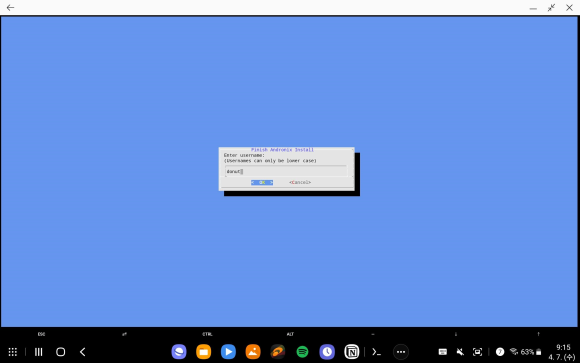Viewport: 580px width, 363px height.
Task: Open Notion from the taskbar
Action: [352, 352]
